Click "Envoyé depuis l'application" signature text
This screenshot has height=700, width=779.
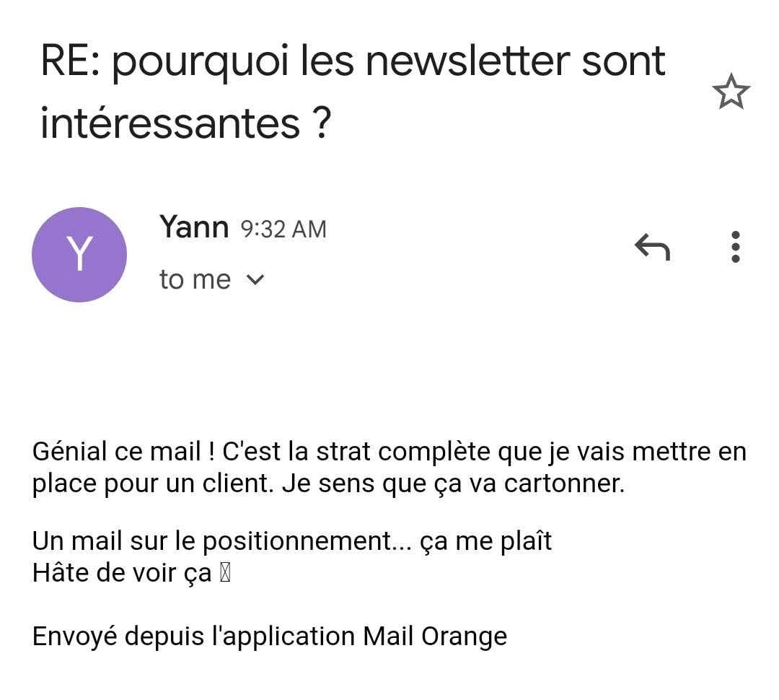point(193,636)
